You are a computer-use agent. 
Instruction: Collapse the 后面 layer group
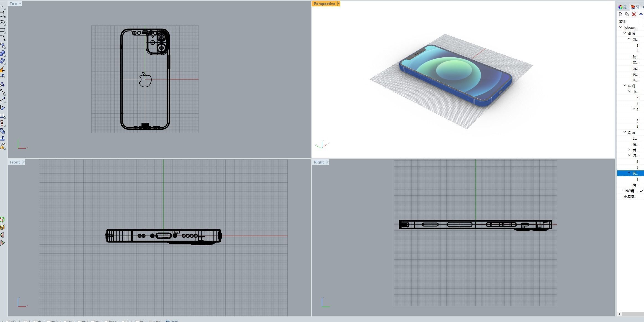pyautogui.click(x=625, y=132)
